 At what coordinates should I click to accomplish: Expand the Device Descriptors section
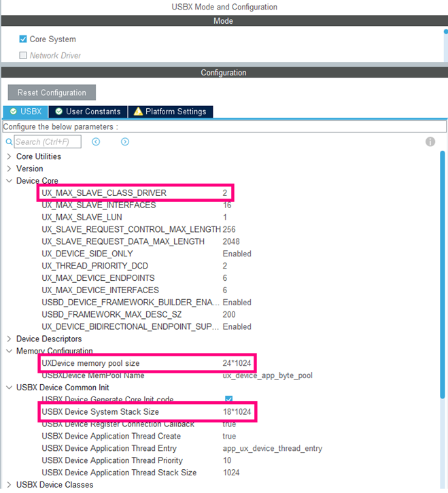tap(9, 339)
